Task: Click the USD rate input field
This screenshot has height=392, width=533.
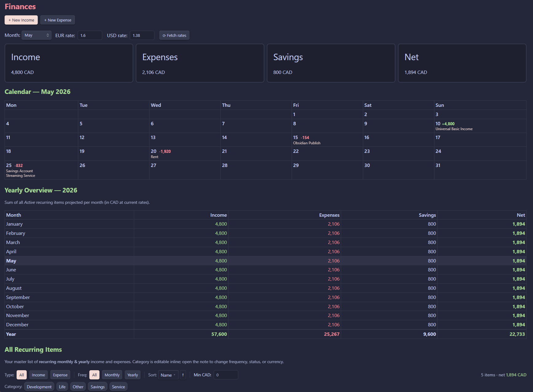Action: click(142, 35)
